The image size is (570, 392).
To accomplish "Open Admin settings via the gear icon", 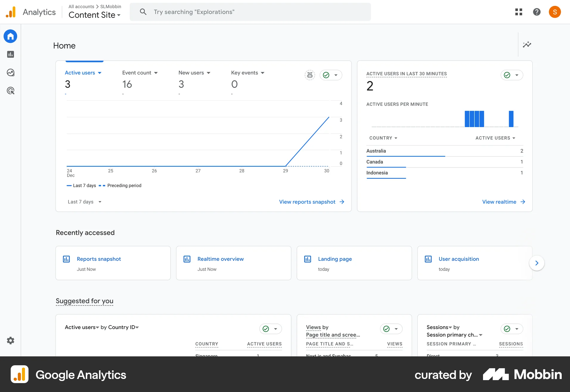I will tap(10, 340).
